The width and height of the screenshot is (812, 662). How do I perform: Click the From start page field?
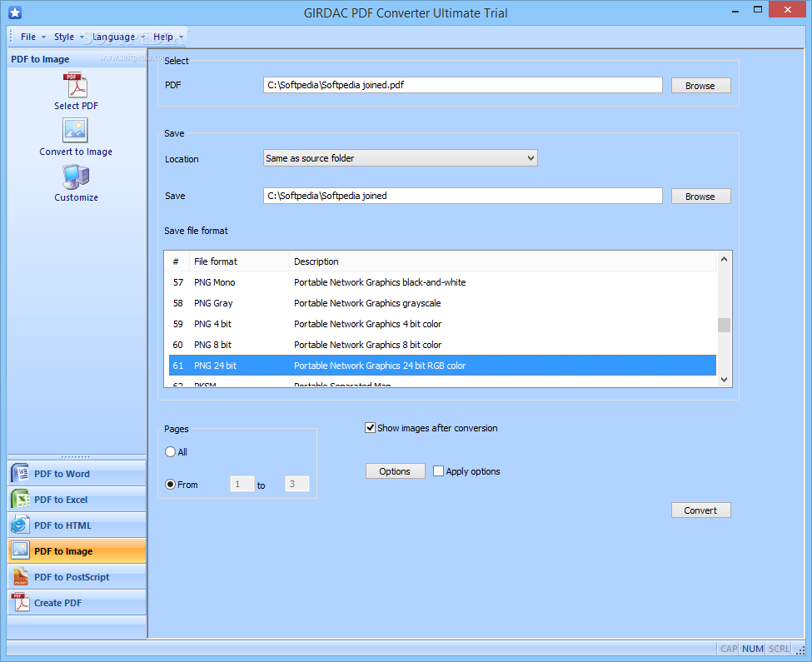242,484
